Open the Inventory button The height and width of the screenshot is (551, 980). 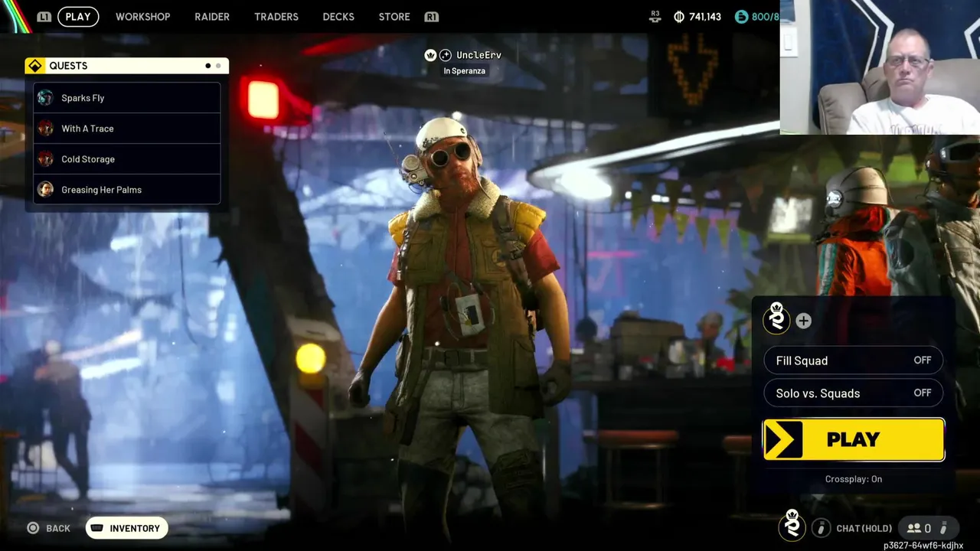point(127,528)
